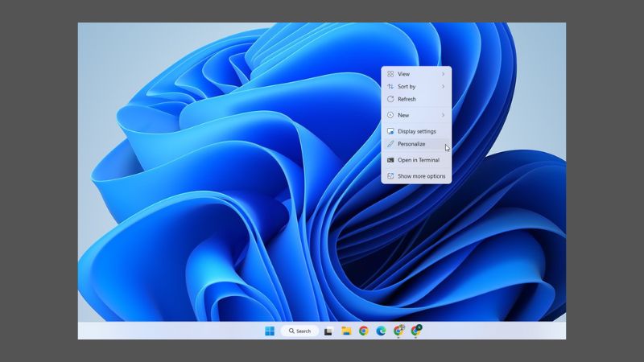
Task: Expand the View submenu arrow
Action: pos(443,74)
